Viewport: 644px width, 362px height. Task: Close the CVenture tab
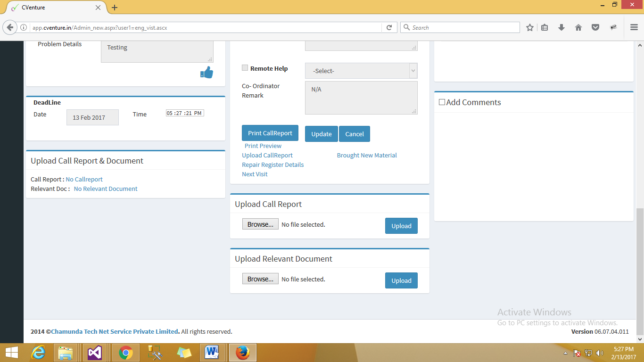pos(98,8)
